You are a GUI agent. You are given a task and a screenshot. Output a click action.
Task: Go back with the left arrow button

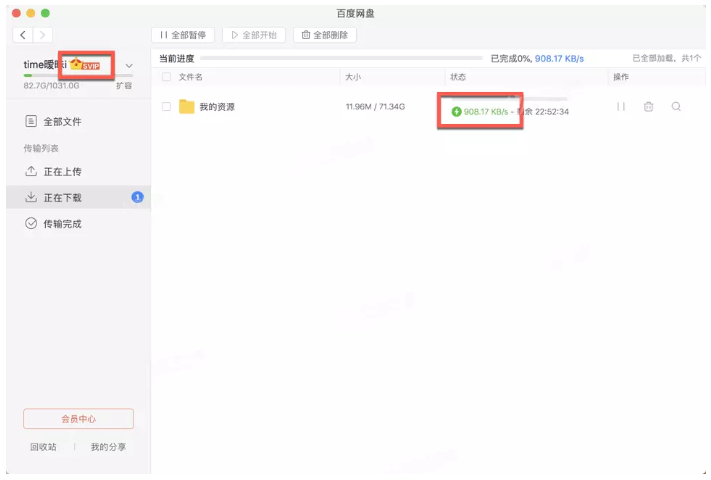pos(23,35)
